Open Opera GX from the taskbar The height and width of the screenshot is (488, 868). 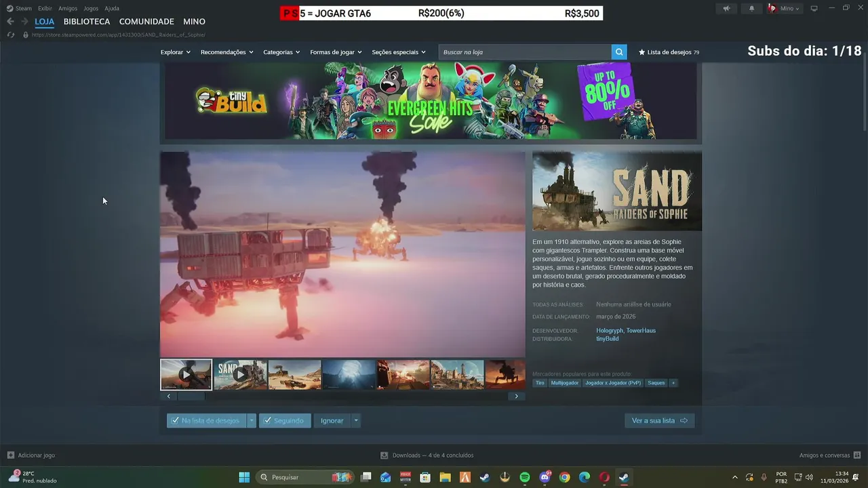point(604,477)
